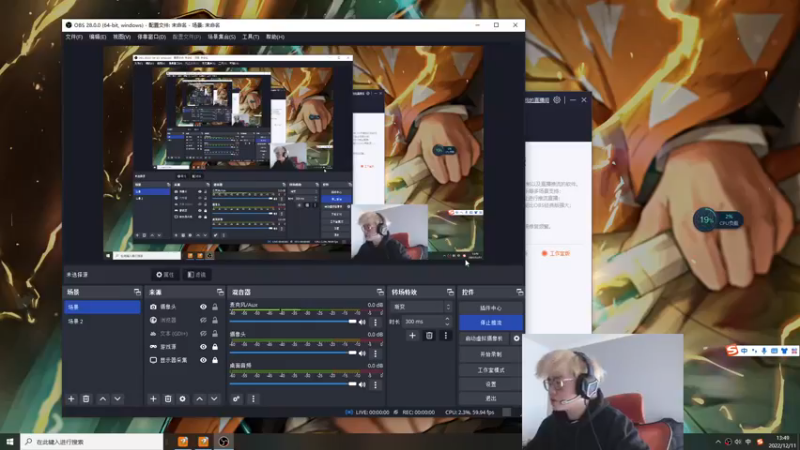Open the Audio Mixer panel's bottom three-dot menu
This screenshot has width=800, height=450.
(253, 399)
